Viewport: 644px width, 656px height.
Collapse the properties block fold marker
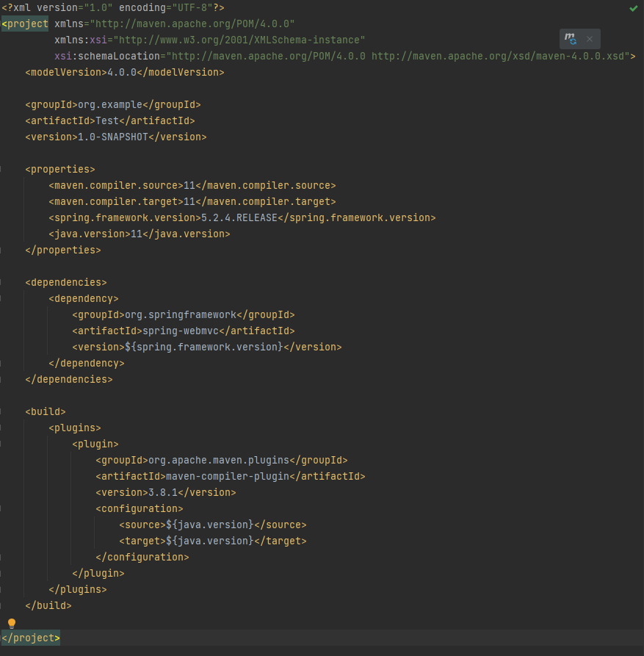(1, 170)
